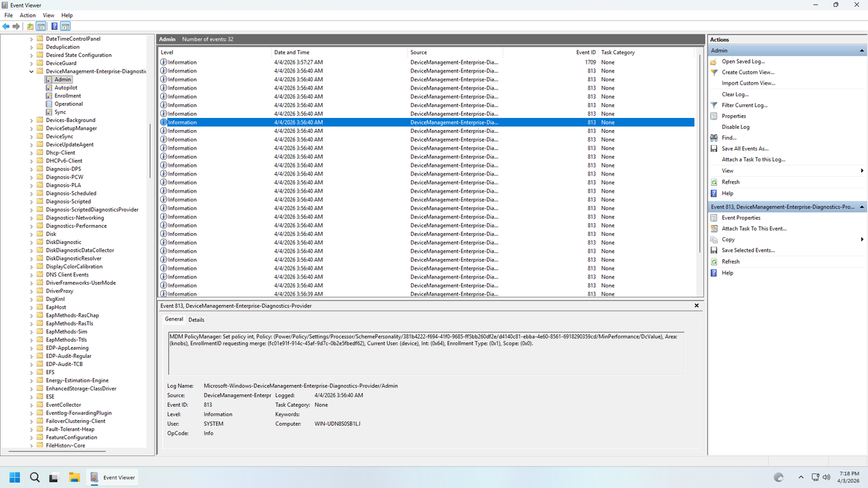Click the Help icon under Admin actions
This screenshot has width=868, height=488.
pyautogui.click(x=714, y=193)
